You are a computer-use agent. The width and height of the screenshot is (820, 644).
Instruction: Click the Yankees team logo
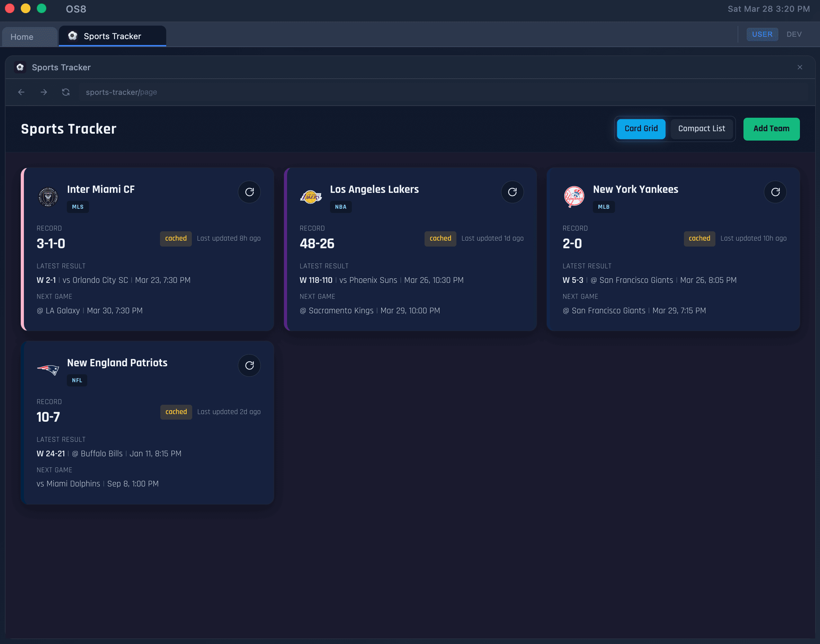(x=574, y=196)
